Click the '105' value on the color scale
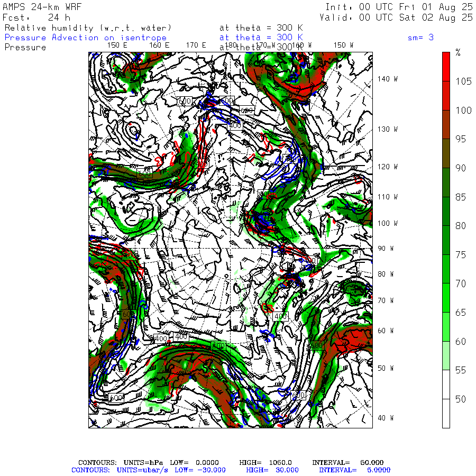The height and width of the screenshot is (476, 476). point(463,81)
